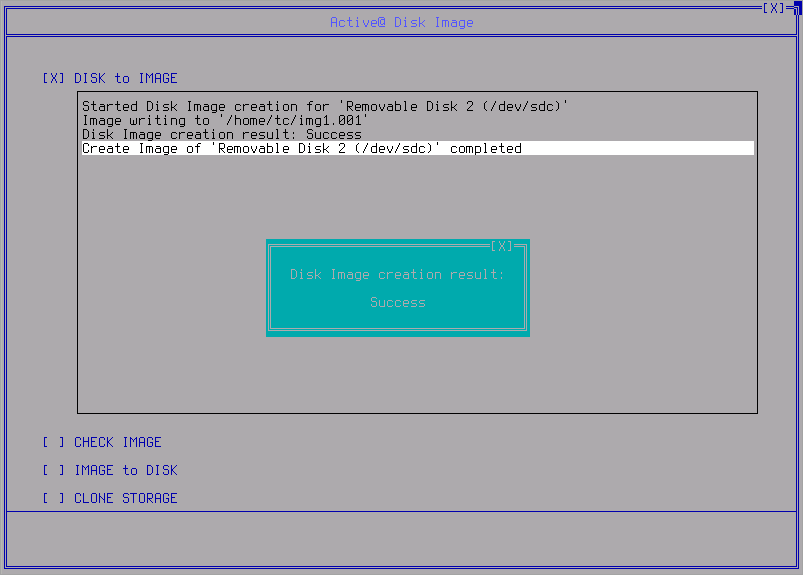Image resolution: width=803 pixels, height=575 pixels.
Task: Click the empty status bar at bottom
Action: click(x=401, y=540)
